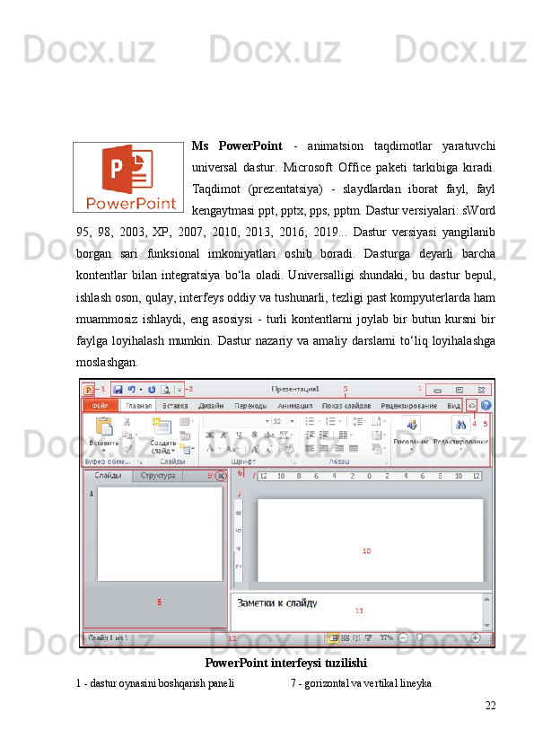Click the Редактирование binoculars icon
The height and width of the screenshot is (756, 534).
coord(460,425)
